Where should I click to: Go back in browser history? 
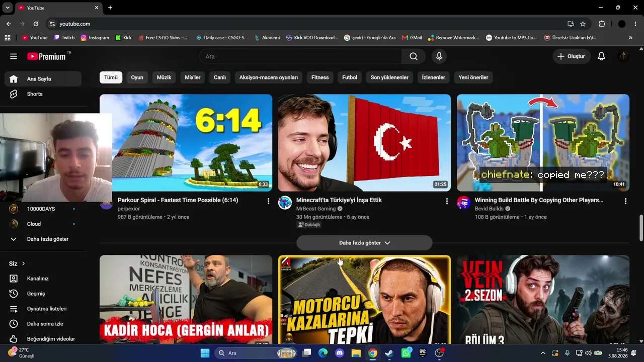tap(9, 24)
